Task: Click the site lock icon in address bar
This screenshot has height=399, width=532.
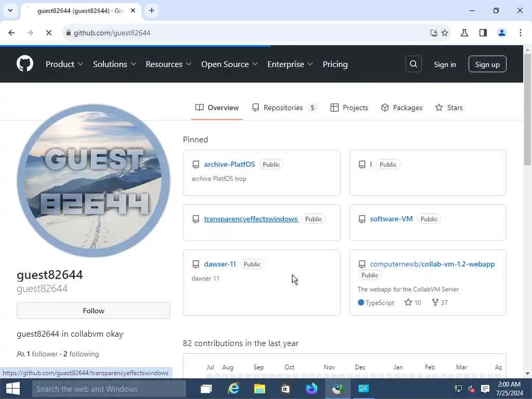Action: [x=69, y=33]
